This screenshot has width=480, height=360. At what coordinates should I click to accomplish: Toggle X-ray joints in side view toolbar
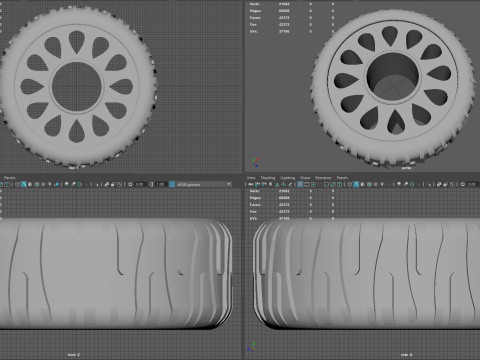[452, 184]
